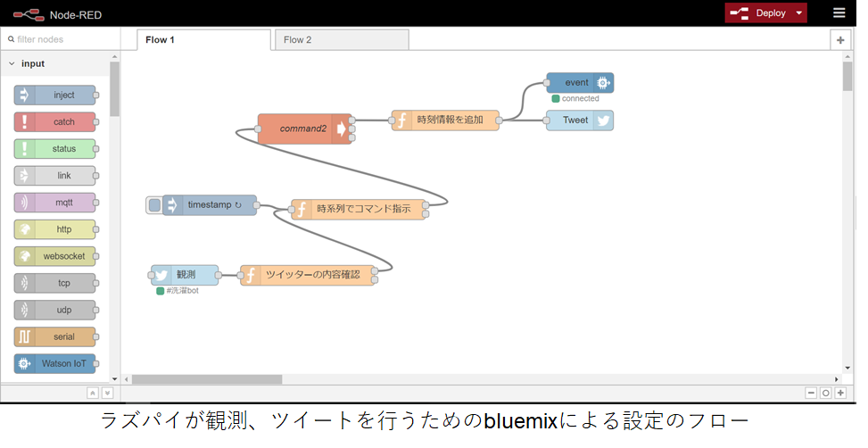Trigger the timestamp inject button

(154, 205)
